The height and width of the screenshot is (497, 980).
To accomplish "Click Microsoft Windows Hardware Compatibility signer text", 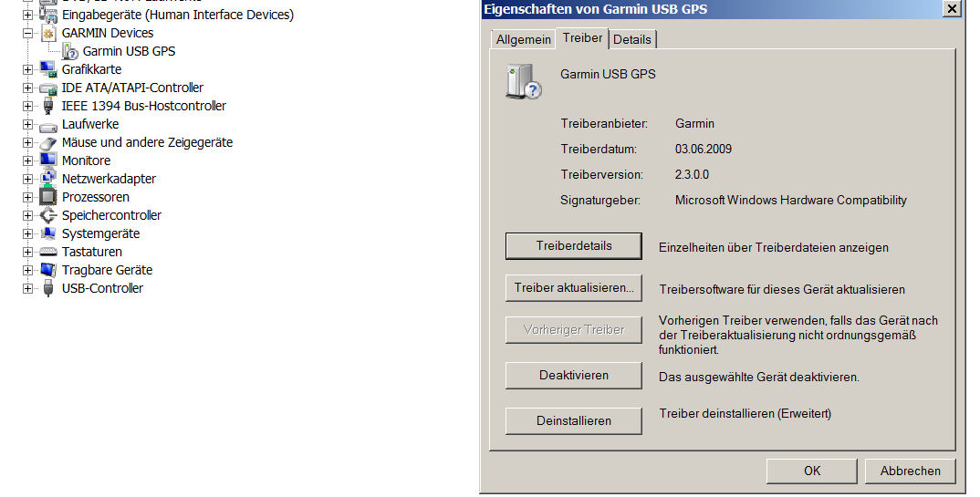I will [x=790, y=201].
